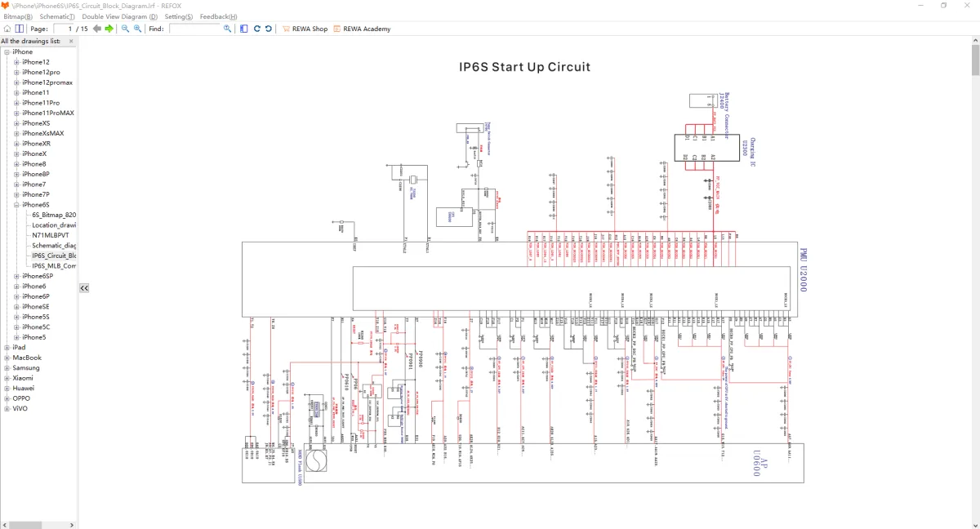Click the Find text input field
Viewport: 980px width, 529px height.
coord(195,29)
